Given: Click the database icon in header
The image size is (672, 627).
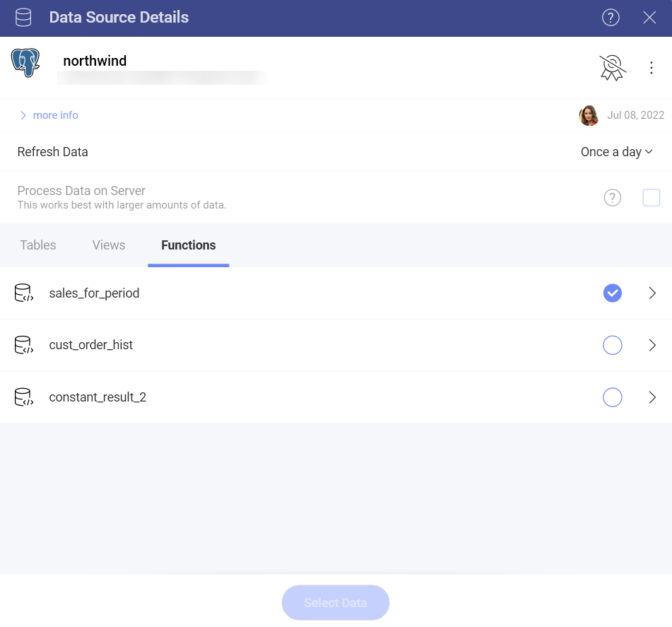Looking at the screenshot, I should [23, 18].
